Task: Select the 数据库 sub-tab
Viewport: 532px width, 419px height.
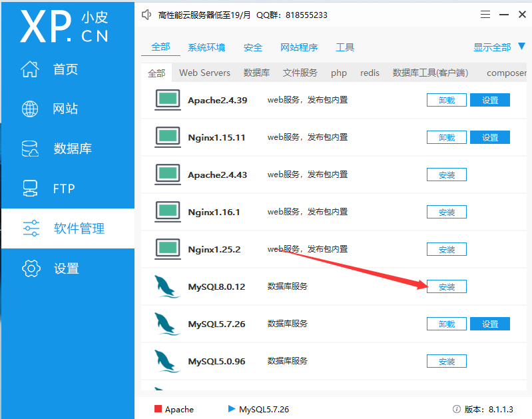Action: [x=256, y=73]
